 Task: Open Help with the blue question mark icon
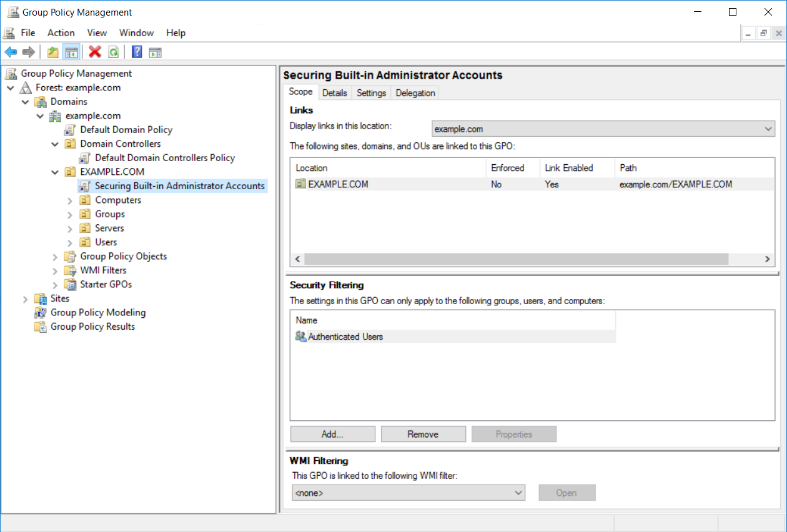tap(137, 52)
